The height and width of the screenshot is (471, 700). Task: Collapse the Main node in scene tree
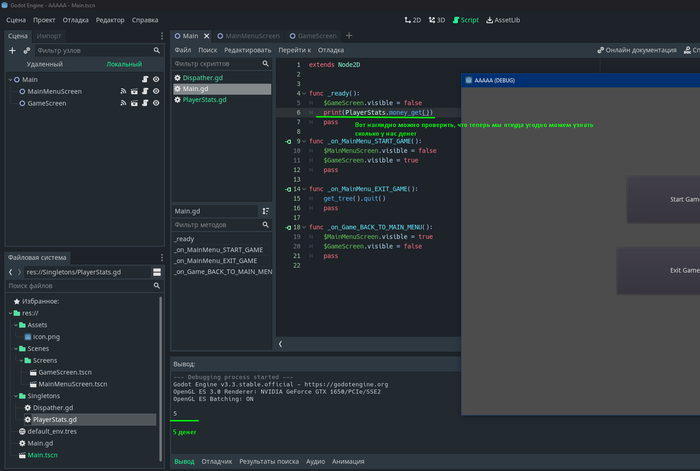point(10,78)
